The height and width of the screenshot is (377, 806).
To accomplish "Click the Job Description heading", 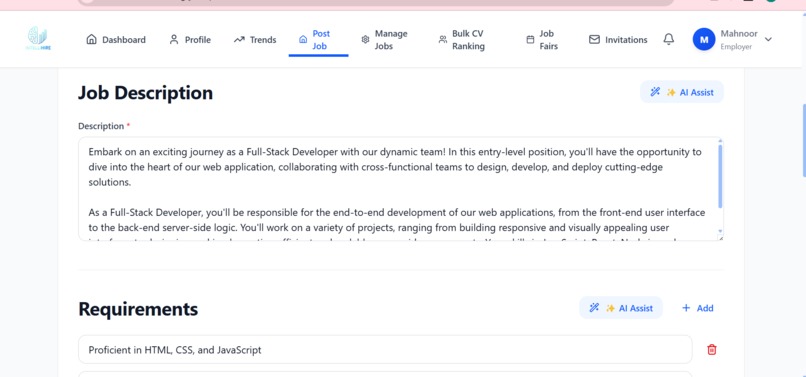I will (x=145, y=93).
